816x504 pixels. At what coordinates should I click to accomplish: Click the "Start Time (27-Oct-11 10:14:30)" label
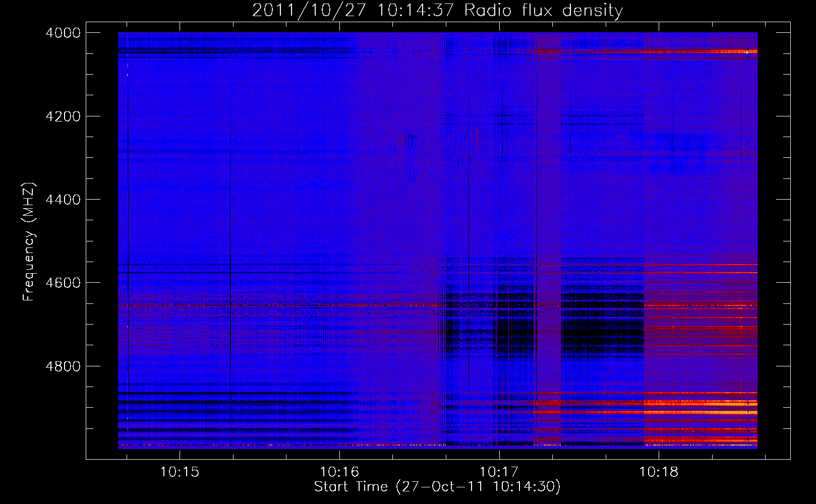tap(437, 487)
